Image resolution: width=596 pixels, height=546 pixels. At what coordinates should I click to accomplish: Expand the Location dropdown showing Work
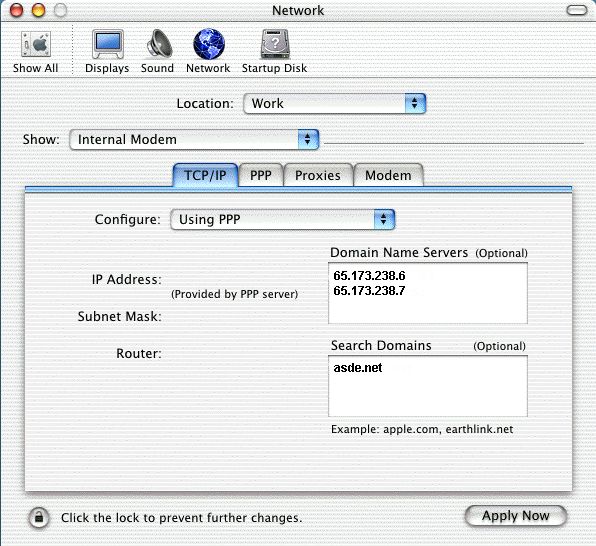[334, 103]
